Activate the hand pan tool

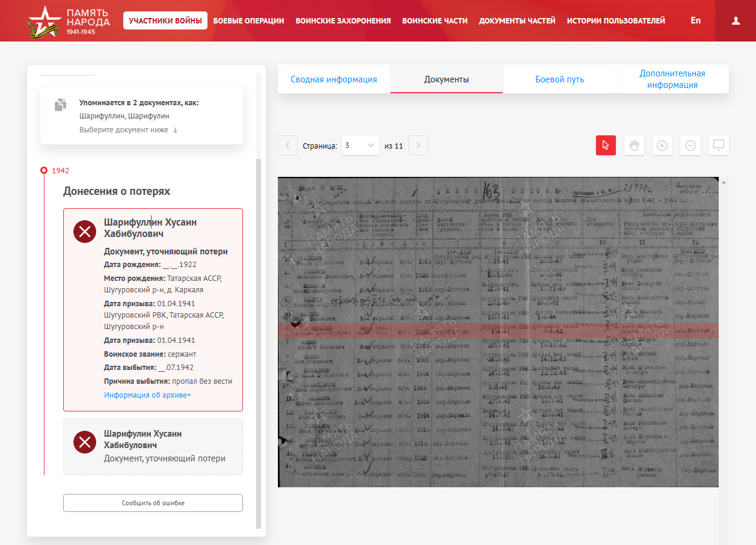634,146
